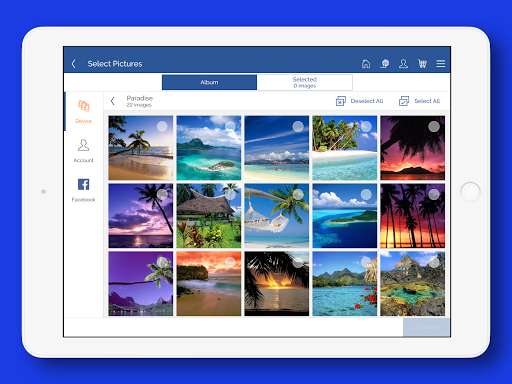512x384 pixels.
Task: Click Select All
Action: (419, 101)
